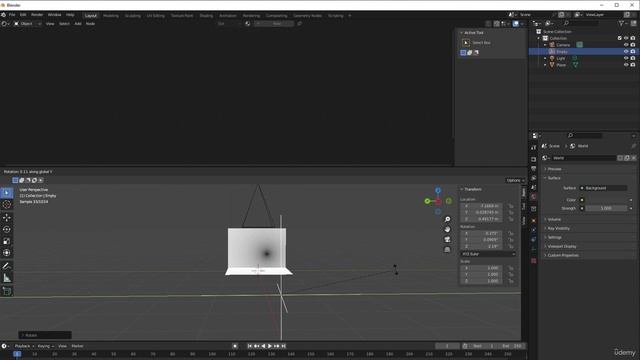Open the timeline Playback menu button

pos(24,346)
